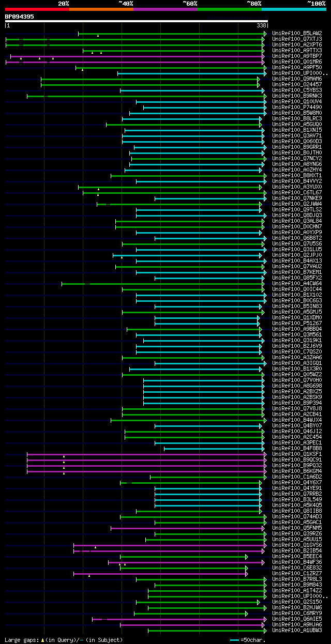Open hit UniRef100_A9TTX3
Viewport: 331px width, 644px height.
pyautogui.click(x=297, y=51)
